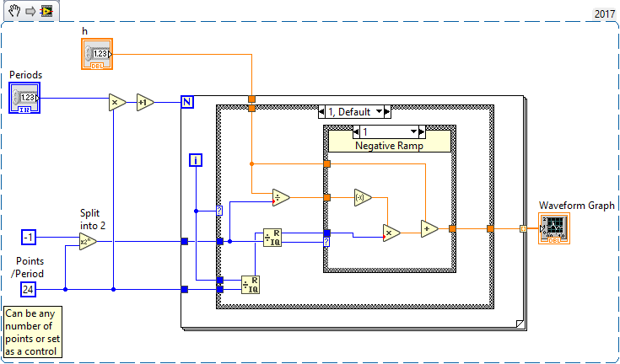Image resolution: width=620 pixels, height=364 pixels.
Task: Click the 'h' control label
Action: point(84,31)
